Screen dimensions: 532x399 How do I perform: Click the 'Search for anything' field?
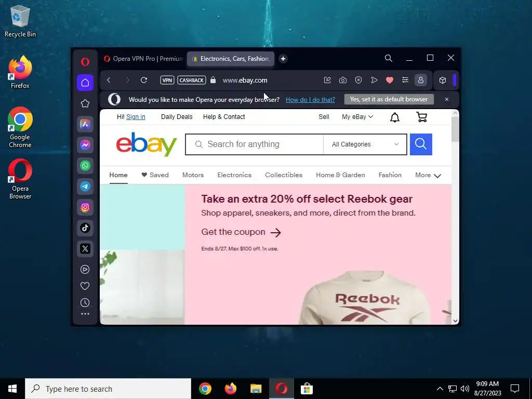[x=255, y=144]
